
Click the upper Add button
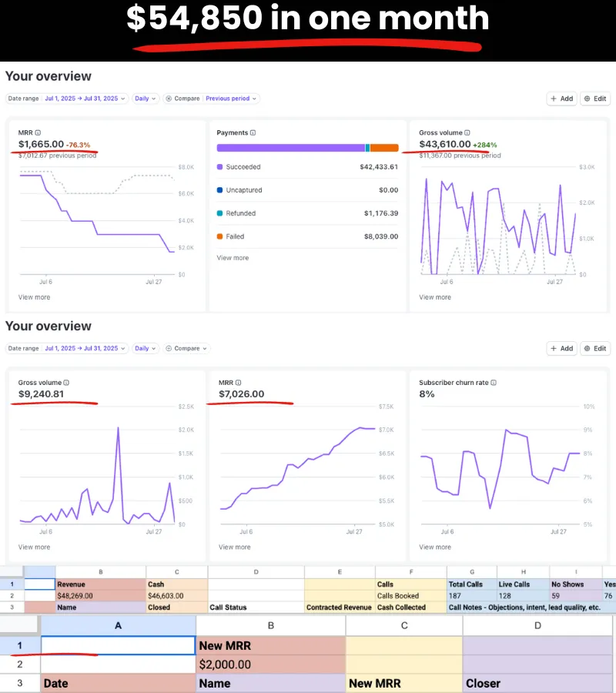click(x=561, y=99)
